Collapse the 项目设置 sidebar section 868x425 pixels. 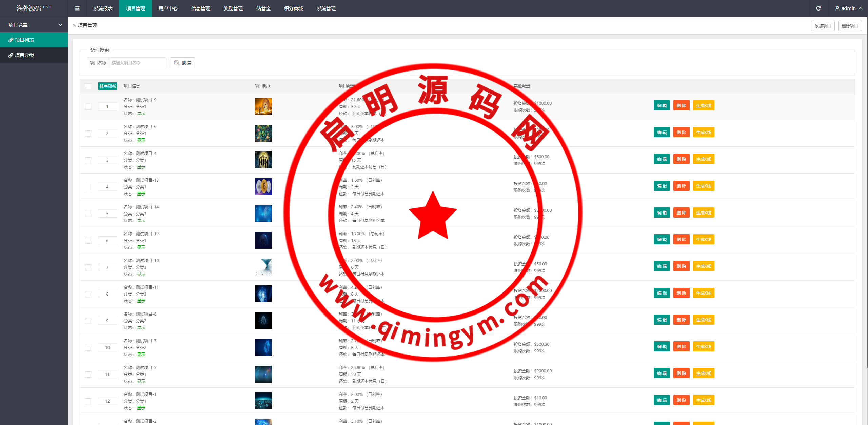pyautogui.click(x=60, y=25)
